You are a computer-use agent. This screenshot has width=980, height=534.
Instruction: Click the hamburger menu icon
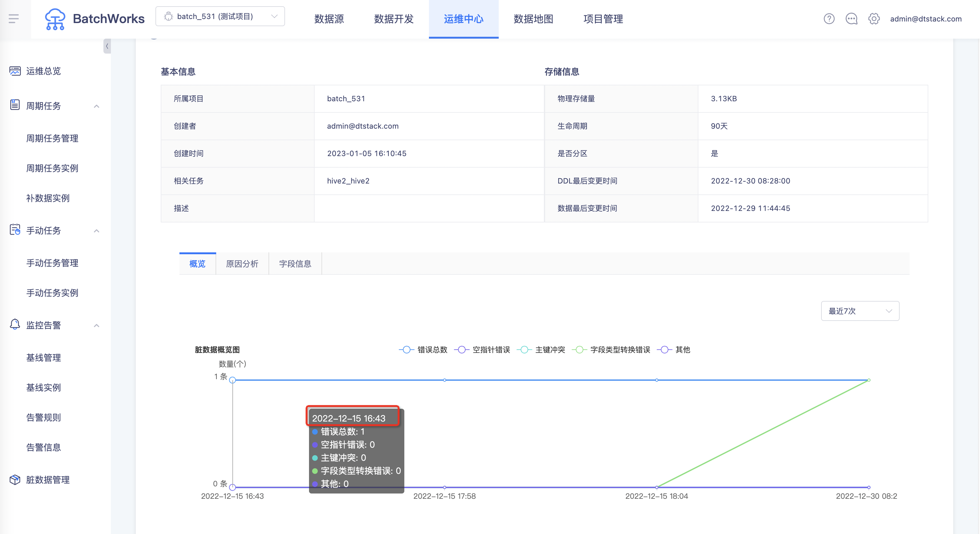click(x=14, y=18)
